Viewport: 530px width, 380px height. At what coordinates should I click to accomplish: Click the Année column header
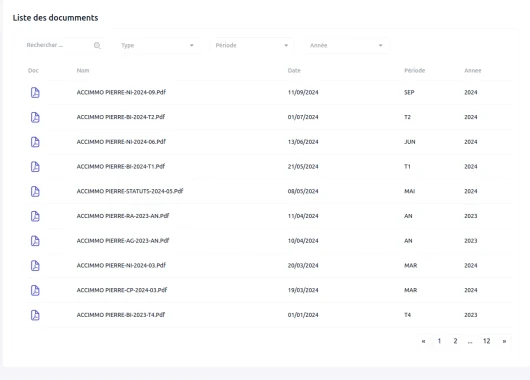[x=473, y=70]
